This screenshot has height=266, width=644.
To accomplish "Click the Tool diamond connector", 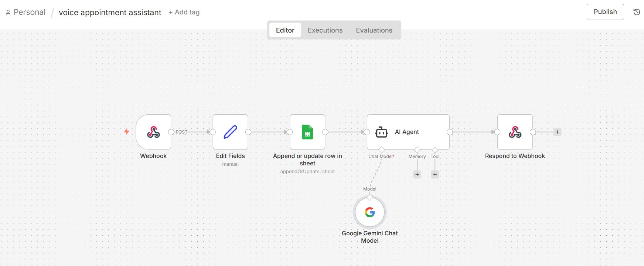I will [x=435, y=149].
